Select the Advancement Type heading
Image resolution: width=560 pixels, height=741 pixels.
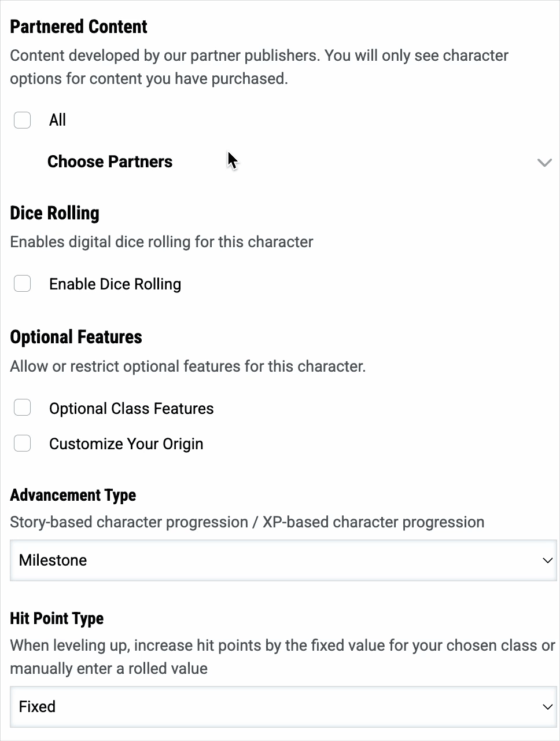73,495
